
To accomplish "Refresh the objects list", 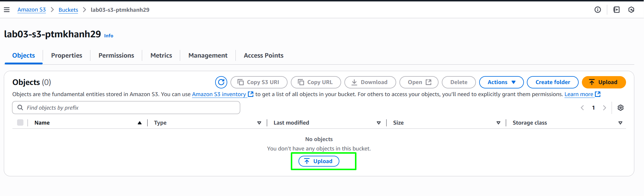I will pos(221,82).
